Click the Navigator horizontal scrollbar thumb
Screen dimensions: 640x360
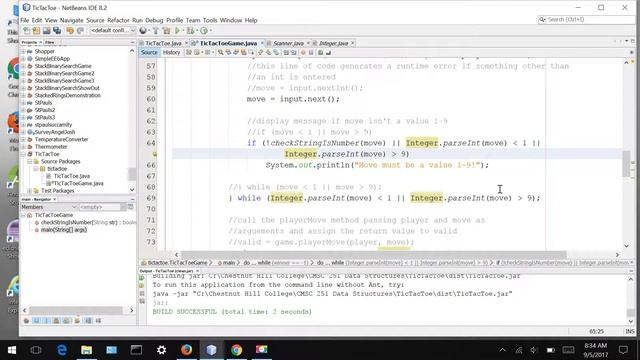coord(76,310)
